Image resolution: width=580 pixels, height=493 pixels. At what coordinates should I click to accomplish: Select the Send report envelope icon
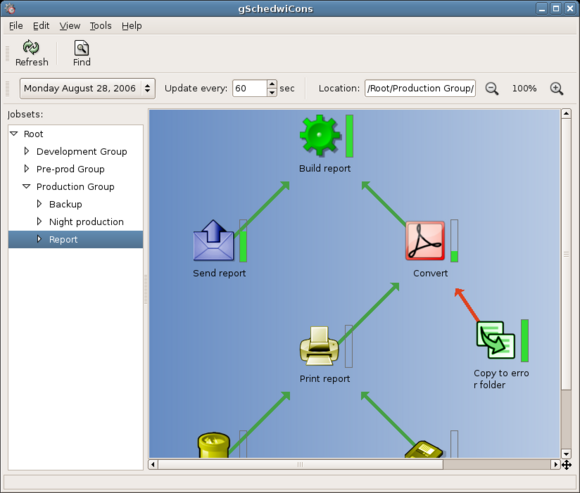click(214, 240)
